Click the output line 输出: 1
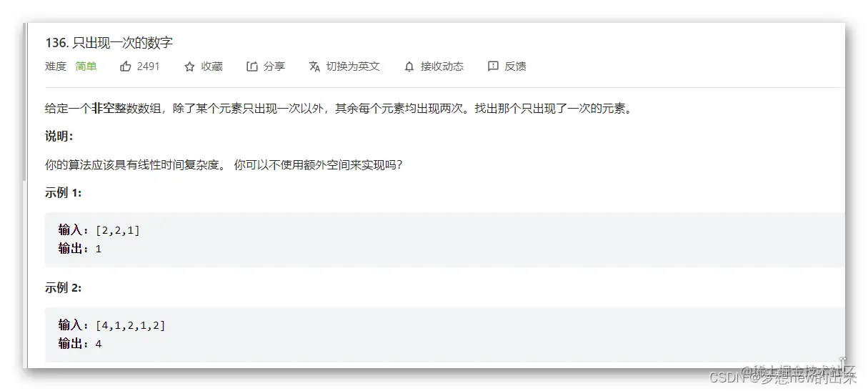868x391 pixels. 80,249
